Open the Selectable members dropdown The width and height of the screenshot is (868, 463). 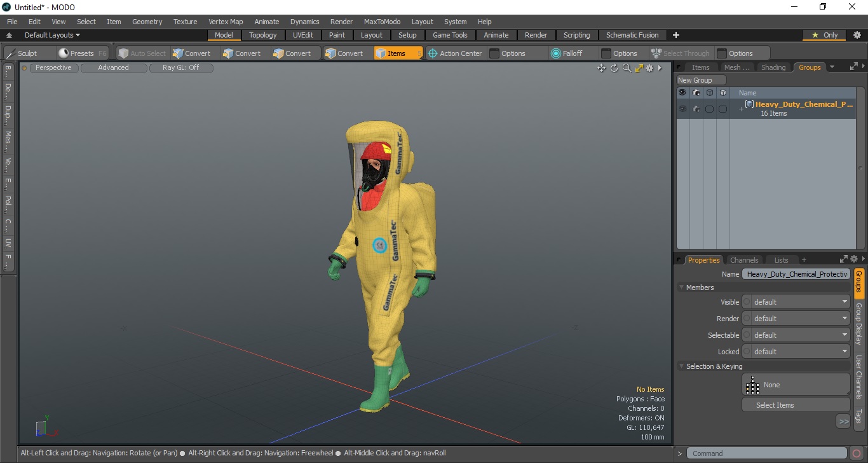(x=796, y=335)
